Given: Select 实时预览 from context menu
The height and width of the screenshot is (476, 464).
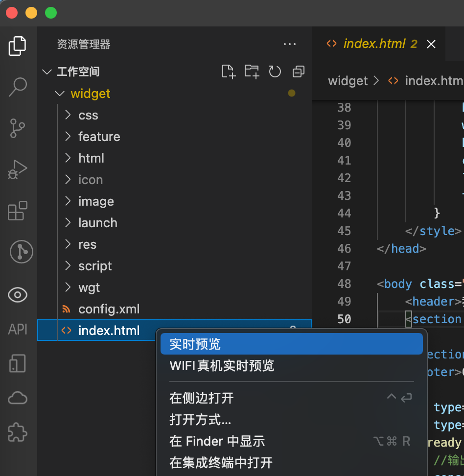Looking at the screenshot, I should click(x=195, y=344).
